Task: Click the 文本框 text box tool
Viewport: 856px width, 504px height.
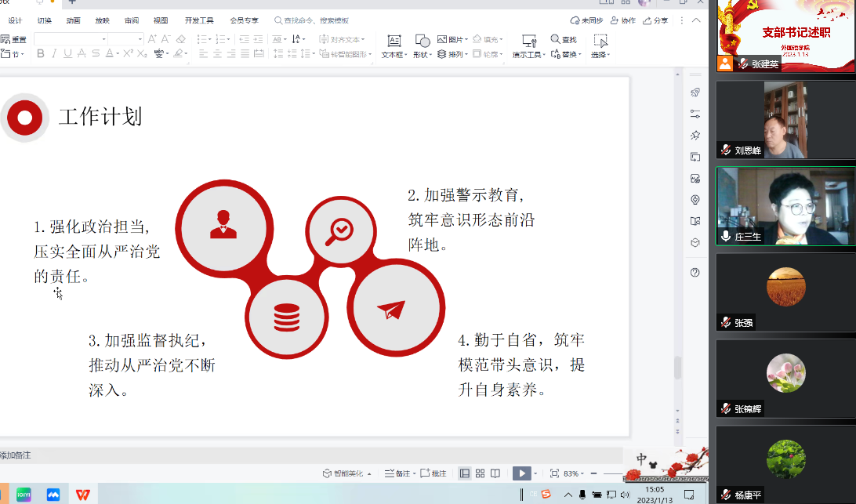Action: (394, 45)
